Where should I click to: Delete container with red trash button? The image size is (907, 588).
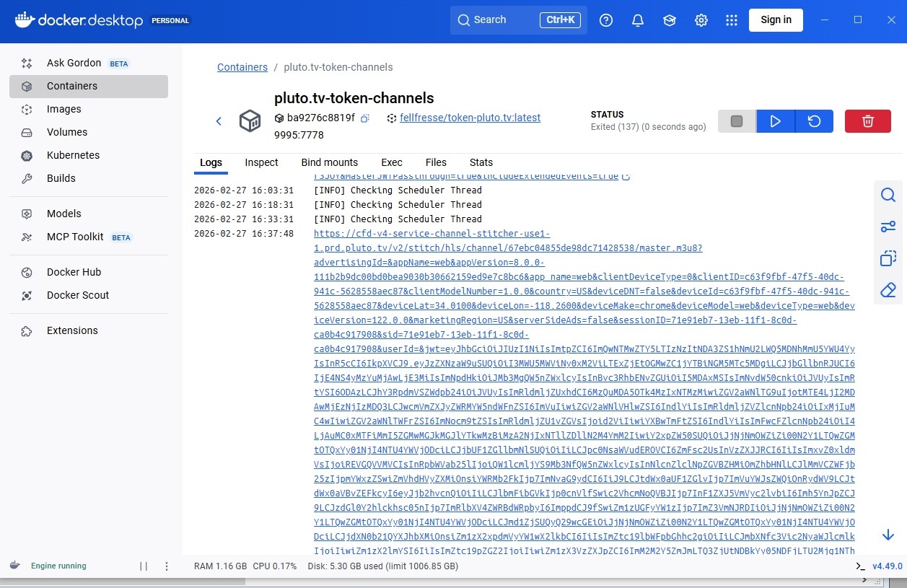coord(867,121)
